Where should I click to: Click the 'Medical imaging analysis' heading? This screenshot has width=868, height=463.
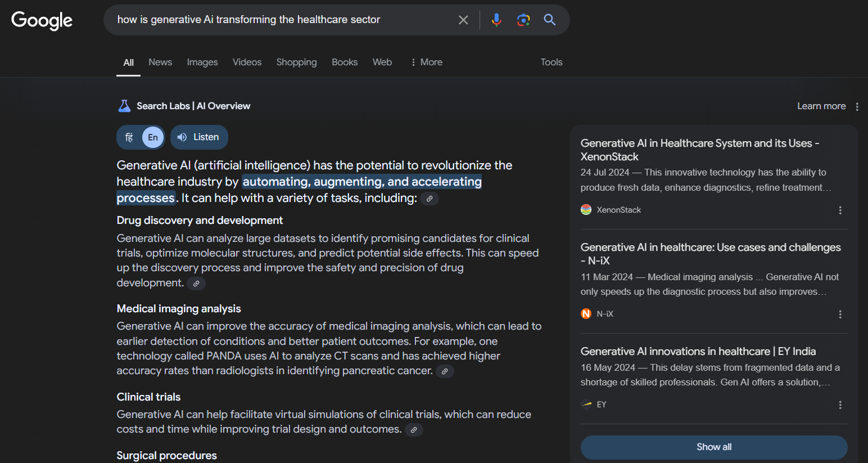pyautogui.click(x=179, y=309)
